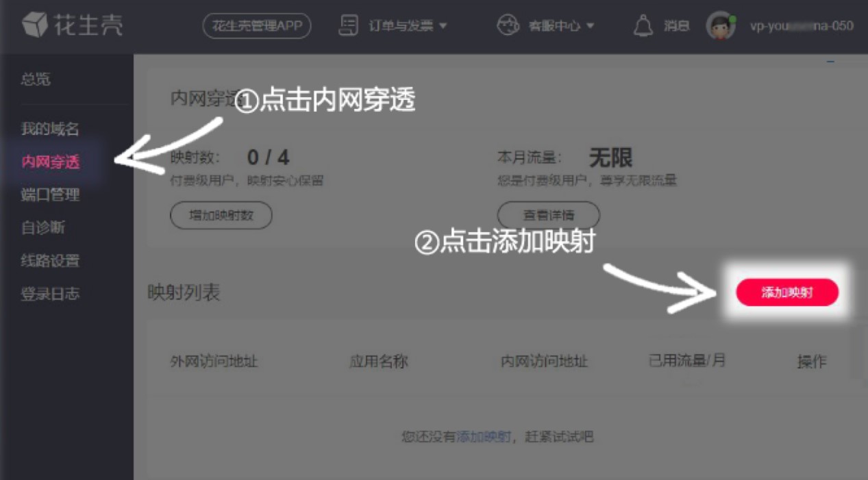Click the 0 / 4 mapping count value

(x=268, y=158)
